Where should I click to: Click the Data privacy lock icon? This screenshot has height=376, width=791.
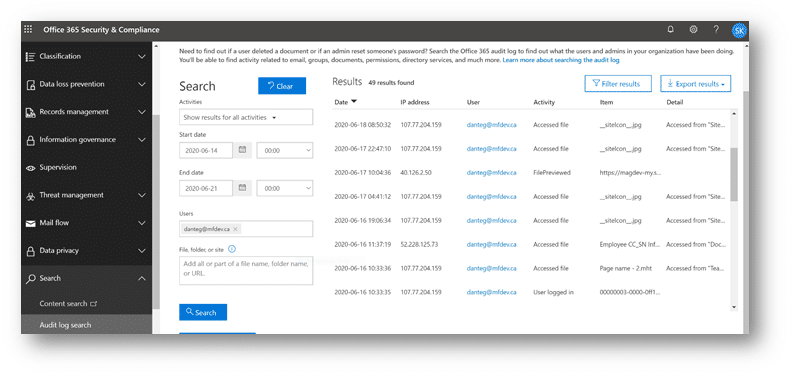(30, 251)
